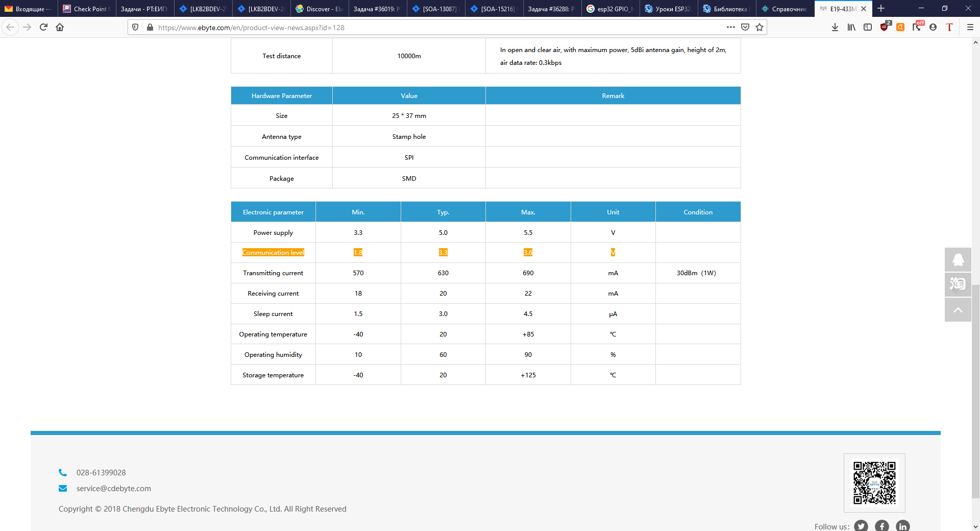Open the extension marked 'off'
980x531 pixels.
point(917,27)
